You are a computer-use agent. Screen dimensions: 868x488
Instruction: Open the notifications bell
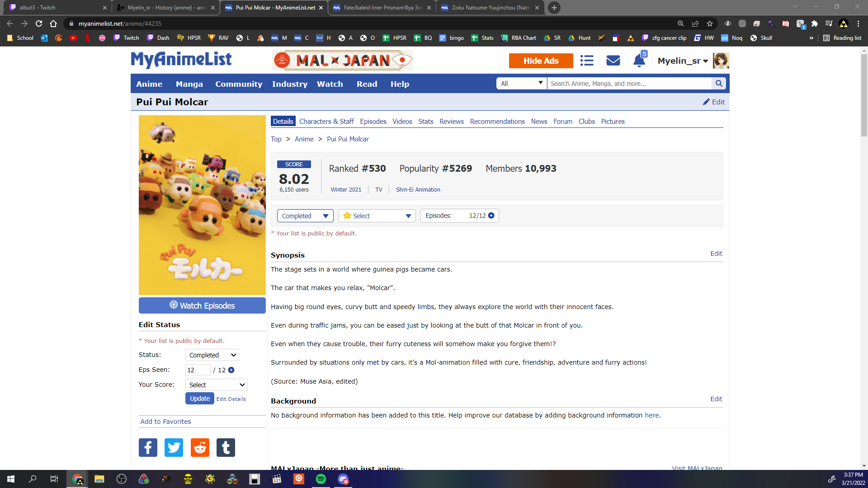639,61
